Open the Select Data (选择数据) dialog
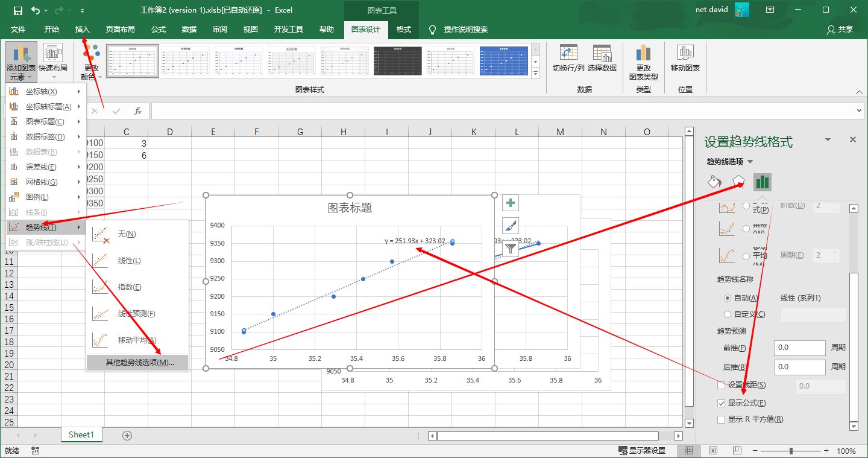This screenshot has width=868, height=458. click(602, 54)
